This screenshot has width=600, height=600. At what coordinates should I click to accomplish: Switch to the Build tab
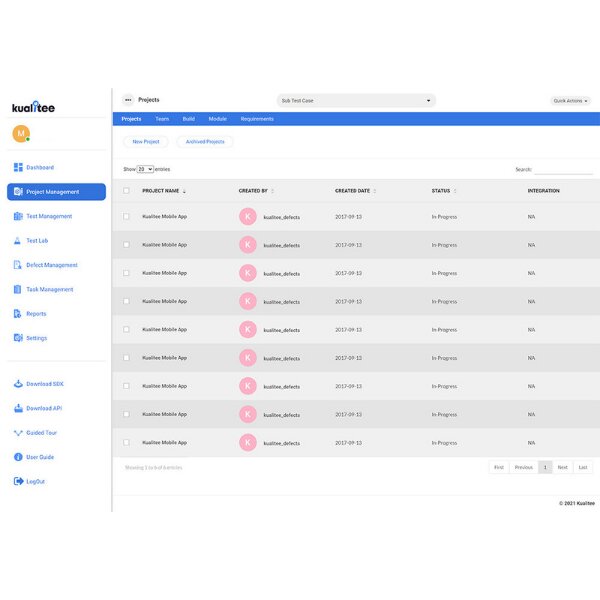click(189, 119)
